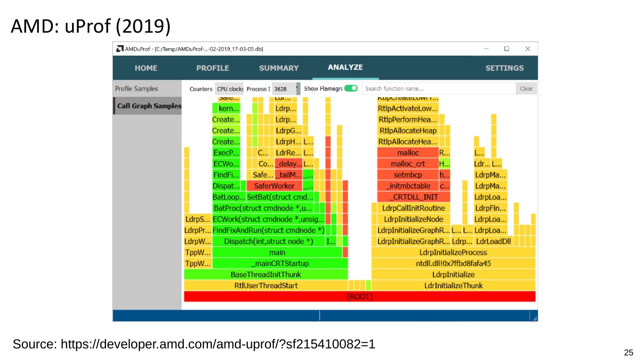Open the SUMMARY tab
The height and width of the screenshot is (362, 644).
pos(279,68)
